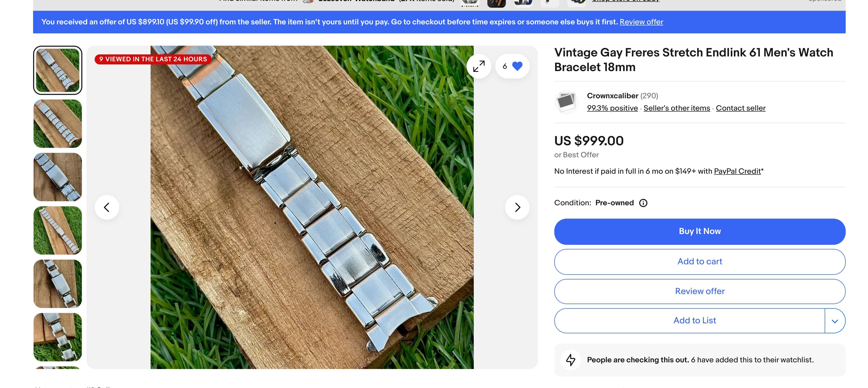Select the sixth thumbnail of open clasp
This screenshot has height=388, width=868.
58,337
